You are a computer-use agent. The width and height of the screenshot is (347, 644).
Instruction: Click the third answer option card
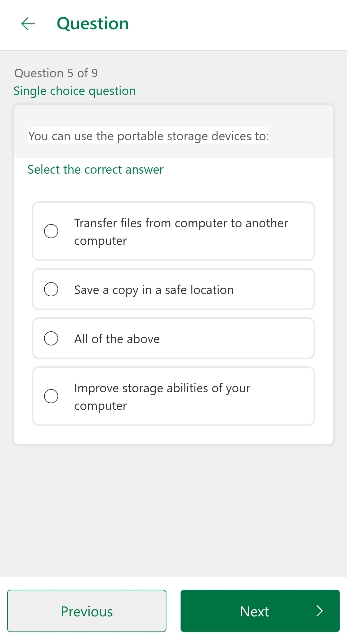click(173, 338)
